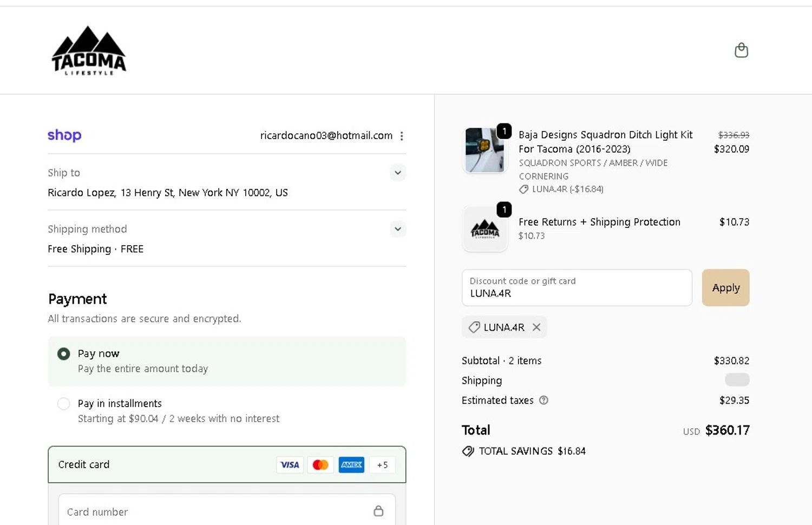Viewport: 812px width, 525px height.
Task: Click the discounted price $320.09
Action: [731, 149]
